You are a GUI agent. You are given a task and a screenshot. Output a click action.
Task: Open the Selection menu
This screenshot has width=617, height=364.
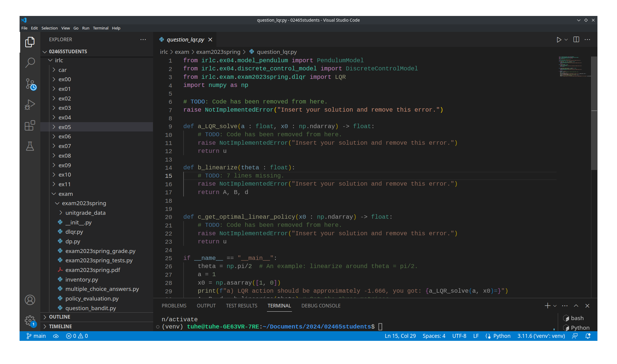(49, 28)
